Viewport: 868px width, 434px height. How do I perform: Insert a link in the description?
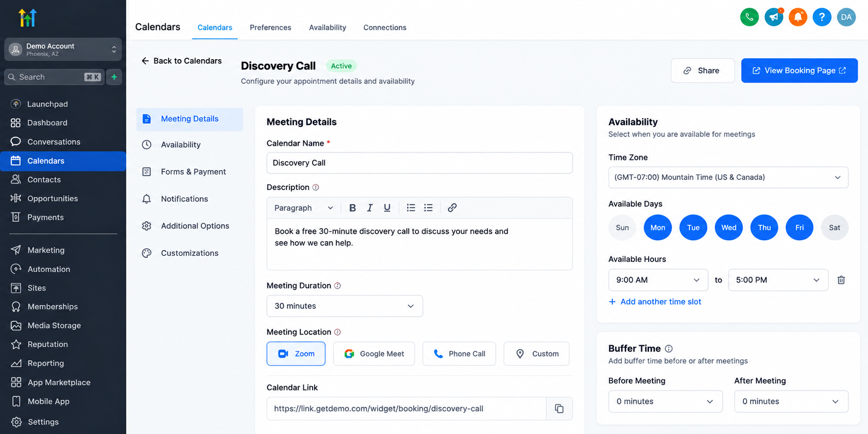(x=452, y=208)
